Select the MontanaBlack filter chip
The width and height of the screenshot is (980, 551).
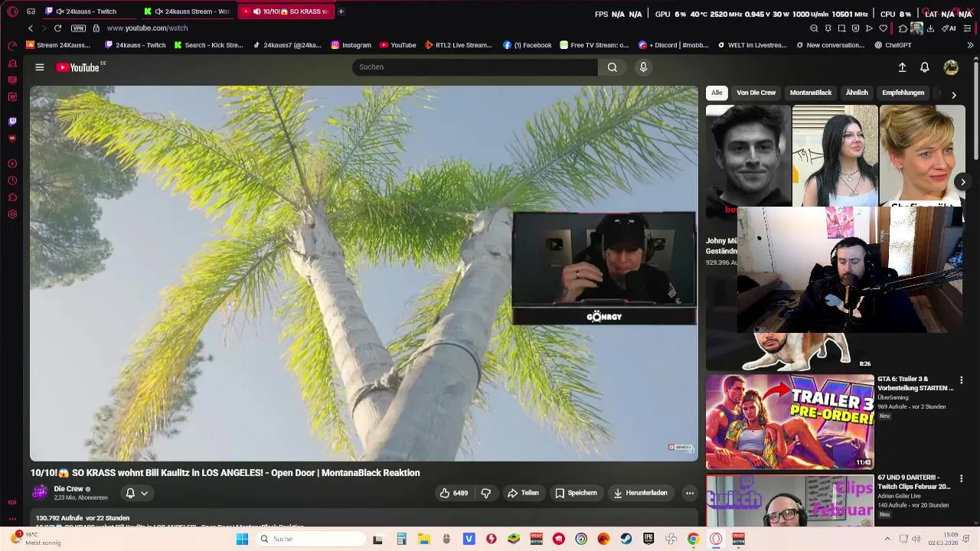[811, 93]
